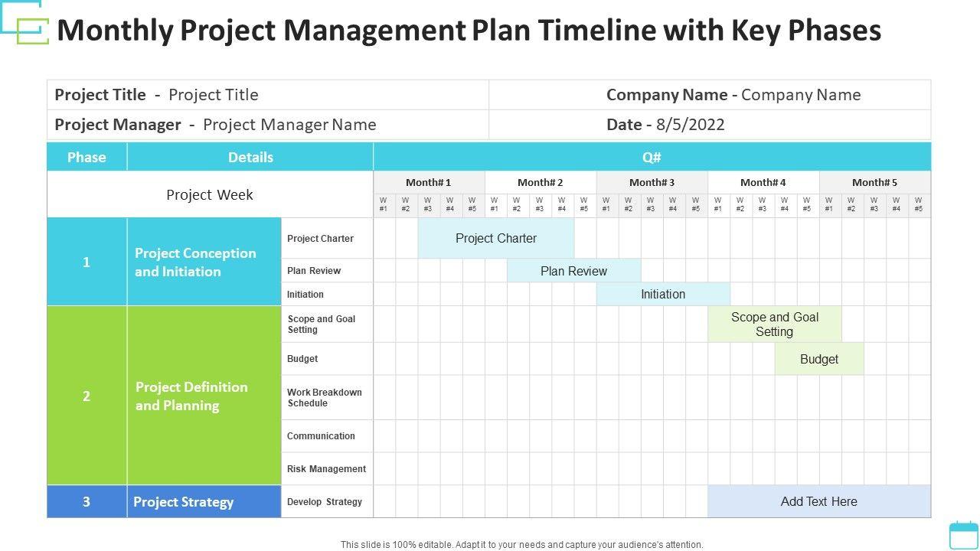This screenshot has height=551, width=980.
Task: Select the Project Charter timeline bar
Action: click(x=495, y=238)
